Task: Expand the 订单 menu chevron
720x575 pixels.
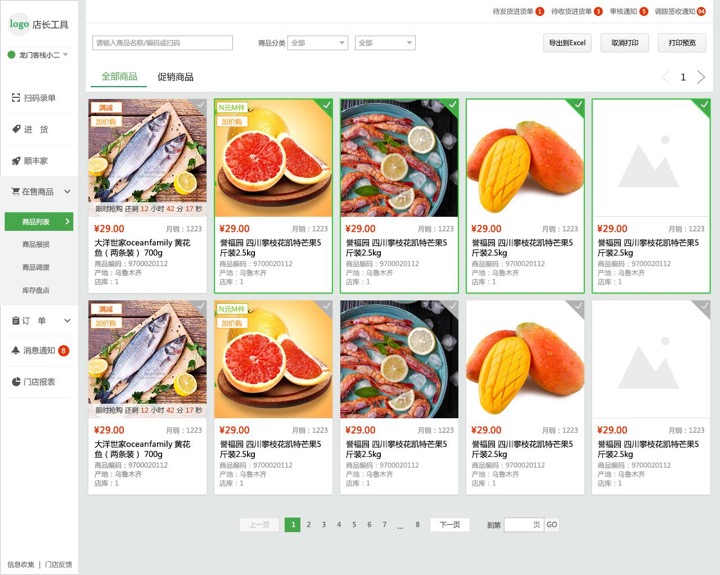Action: (x=68, y=321)
